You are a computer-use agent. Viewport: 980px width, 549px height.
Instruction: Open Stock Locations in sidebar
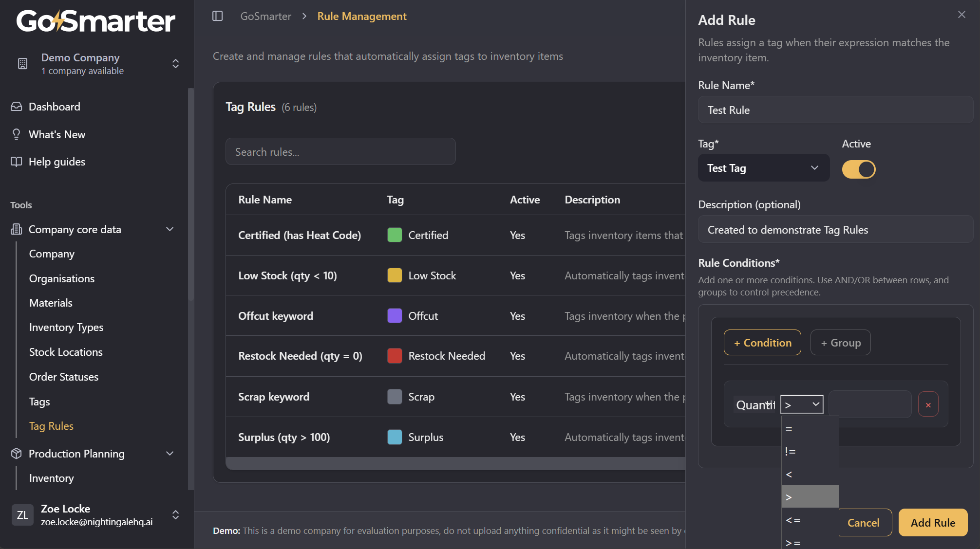(x=66, y=352)
